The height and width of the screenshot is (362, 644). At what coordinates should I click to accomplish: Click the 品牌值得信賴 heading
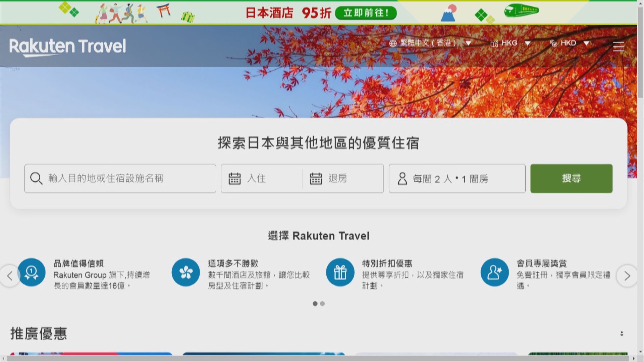(x=79, y=263)
